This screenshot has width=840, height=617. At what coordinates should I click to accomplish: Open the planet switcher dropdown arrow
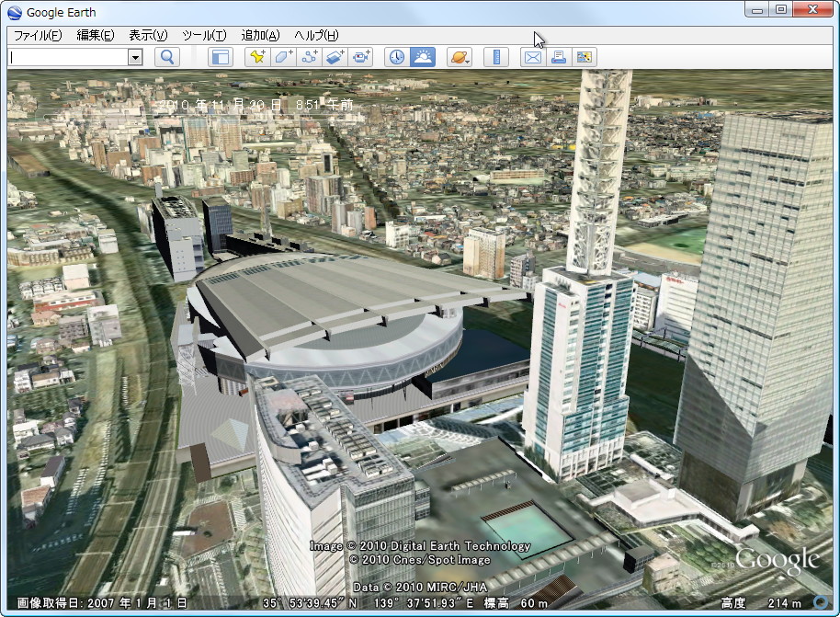pos(467,60)
